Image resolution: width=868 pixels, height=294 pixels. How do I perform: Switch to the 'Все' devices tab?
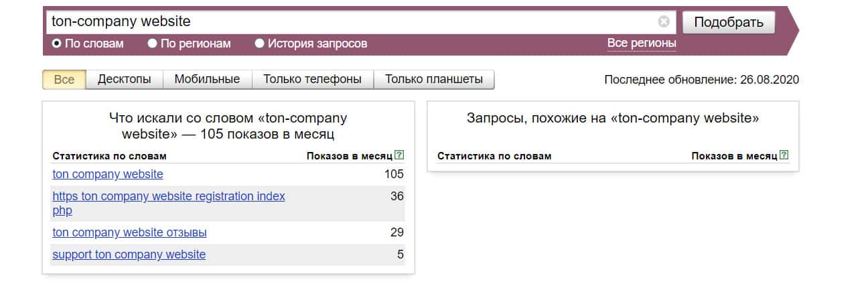coord(64,79)
